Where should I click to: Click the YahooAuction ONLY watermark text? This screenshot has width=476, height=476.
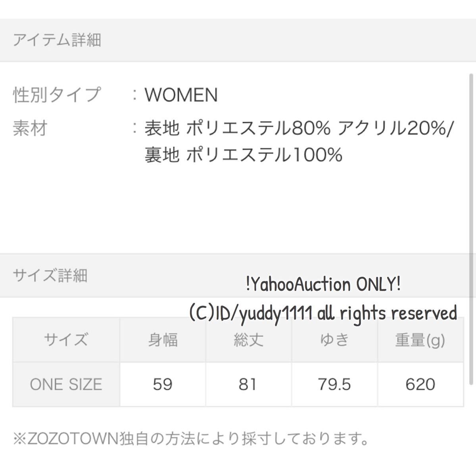(x=323, y=284)
